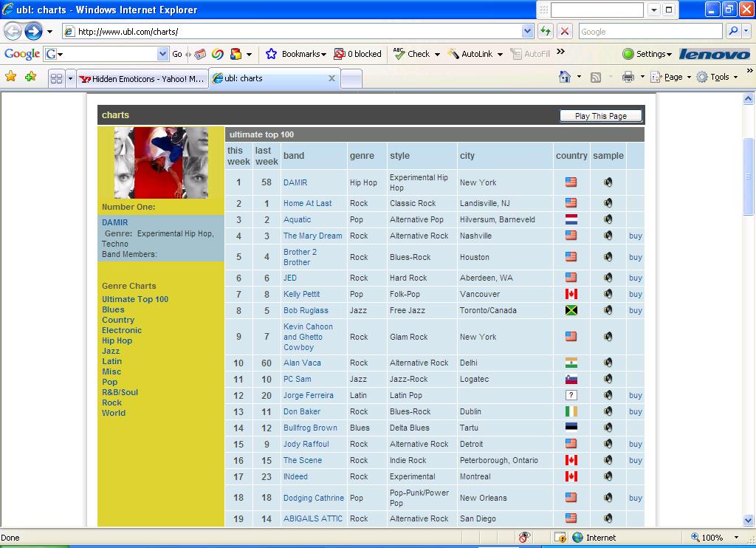Image resolution: width=756 pixels, height=548 pixels.
Task: Click the AutoLink wand button
Action: pos(470,54)
